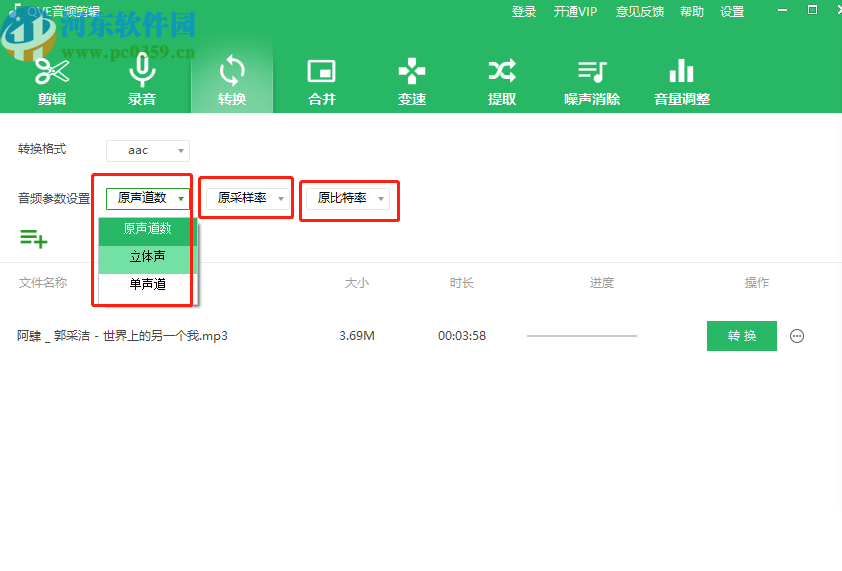Open the 噪声消除 noise removal tool
The width and height of the screenshot is (842, 571).
point(592,80)
